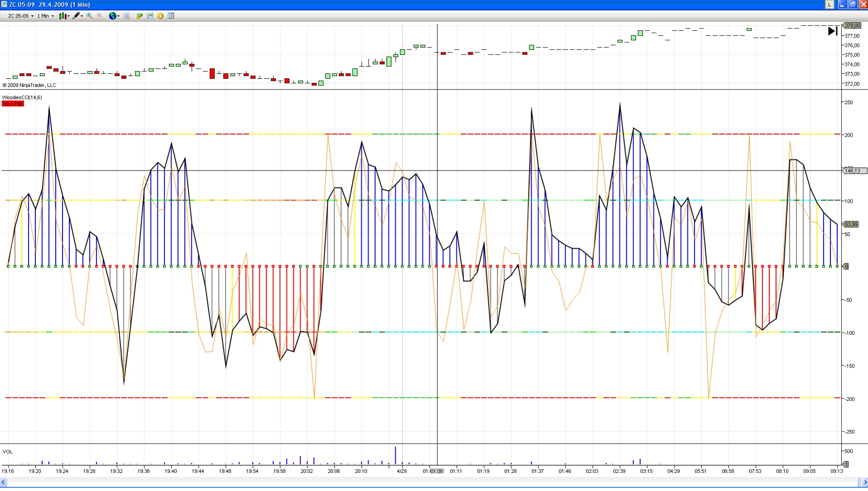Image resolution: width=868 pixels, height=491 pixels.
Task: Click the 375,00 price axis label
Action: click(852, 55)
